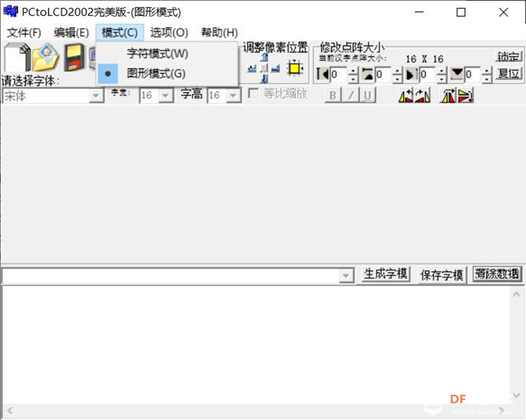Click the PCtoLCD2002 title bar app icon
This screenshot has height=420, width=526.
point(11,12)
